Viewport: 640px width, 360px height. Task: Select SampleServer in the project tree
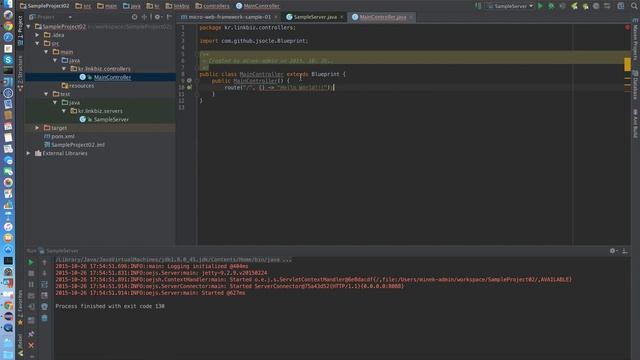pos(100,119)
